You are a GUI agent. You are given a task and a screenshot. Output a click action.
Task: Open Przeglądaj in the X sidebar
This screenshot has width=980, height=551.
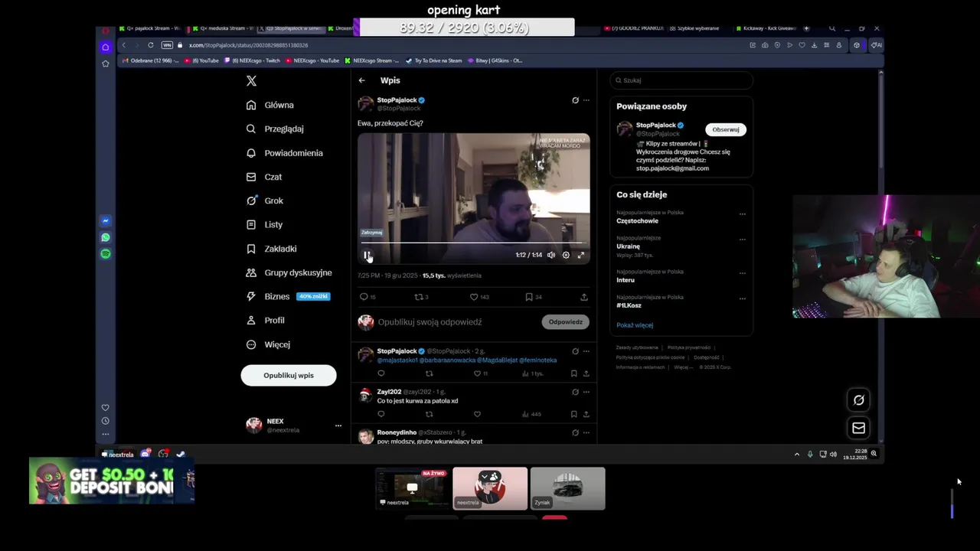click(x=275, y=129)
